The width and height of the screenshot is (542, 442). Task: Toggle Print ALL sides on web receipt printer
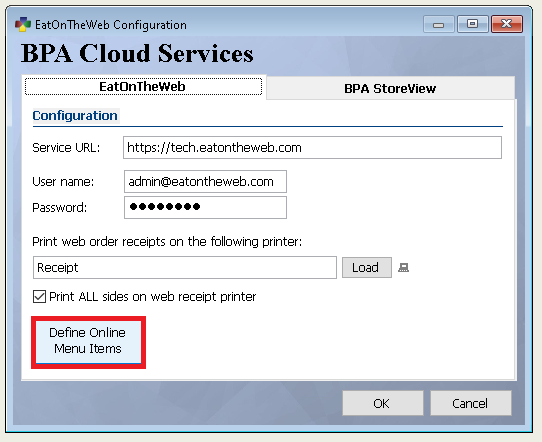(x=39, y=297)
